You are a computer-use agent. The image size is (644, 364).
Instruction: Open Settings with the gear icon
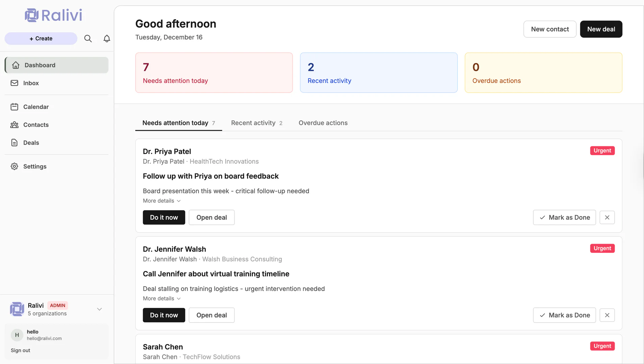click(x=14, y=166)
